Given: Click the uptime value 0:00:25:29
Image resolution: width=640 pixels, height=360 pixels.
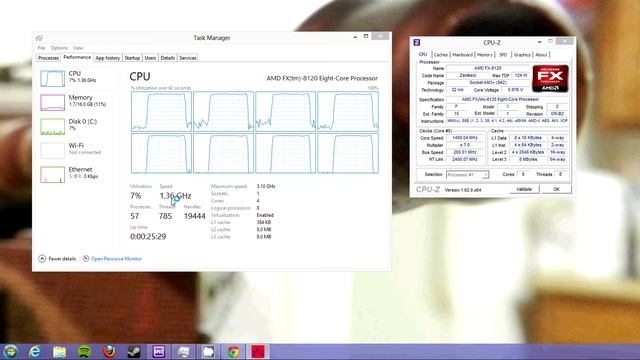Looking at the screenshot, I should click(148, 236).
